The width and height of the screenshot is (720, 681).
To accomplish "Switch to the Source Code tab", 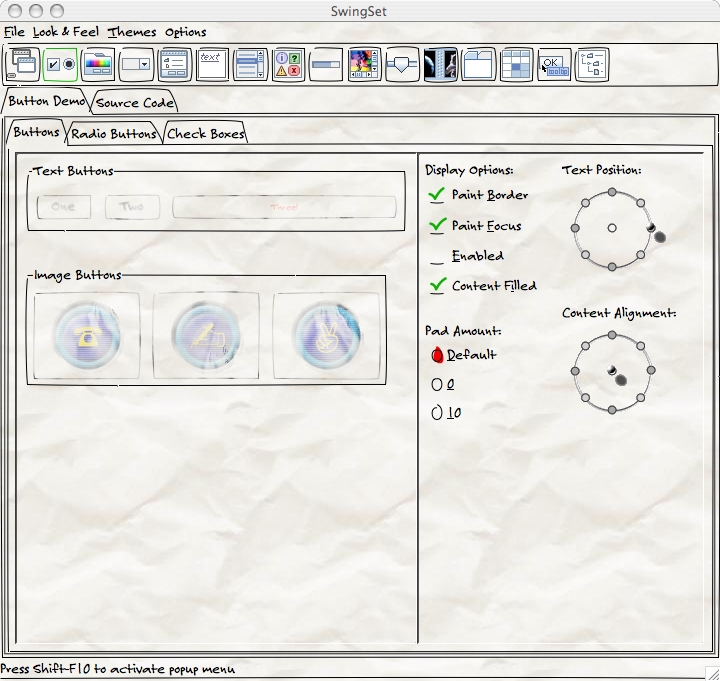I will click(x=135, y=102).
